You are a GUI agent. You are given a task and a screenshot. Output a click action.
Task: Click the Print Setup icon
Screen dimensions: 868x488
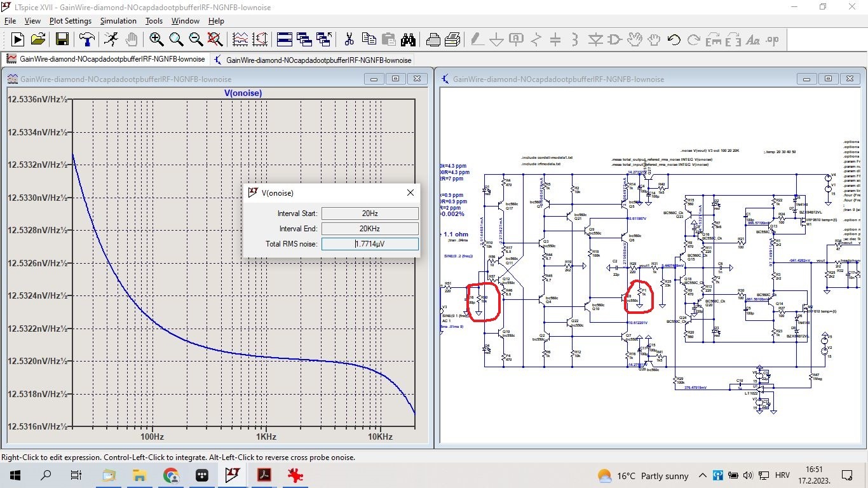(x=433, y=39)
